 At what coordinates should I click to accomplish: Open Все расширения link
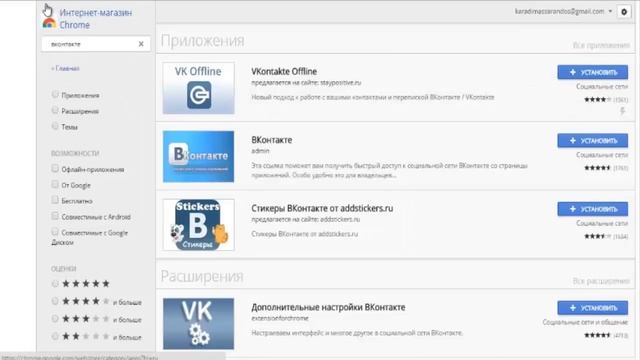(601, 281)
